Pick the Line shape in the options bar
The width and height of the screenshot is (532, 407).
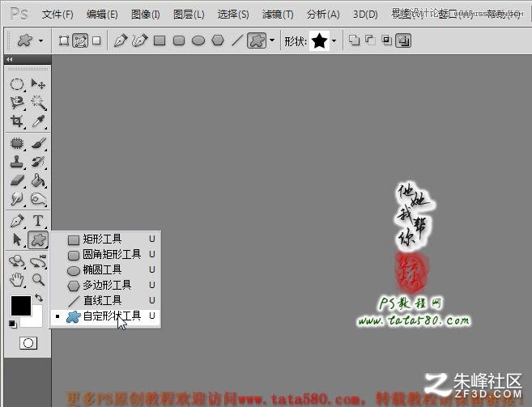pyautogui.click(x=237, y=40)
